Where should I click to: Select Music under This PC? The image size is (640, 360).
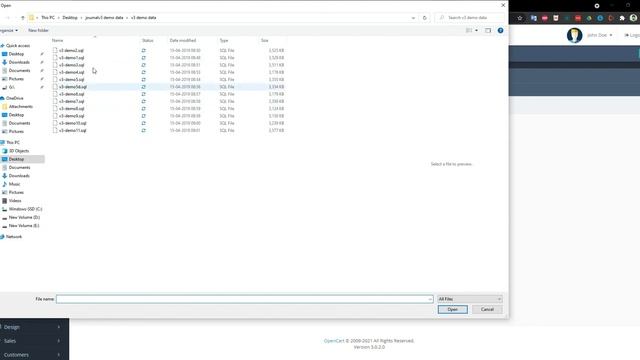[x=14, y=184]
